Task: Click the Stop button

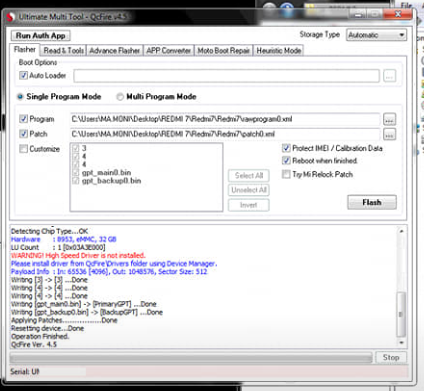Action: click(391, 357)
